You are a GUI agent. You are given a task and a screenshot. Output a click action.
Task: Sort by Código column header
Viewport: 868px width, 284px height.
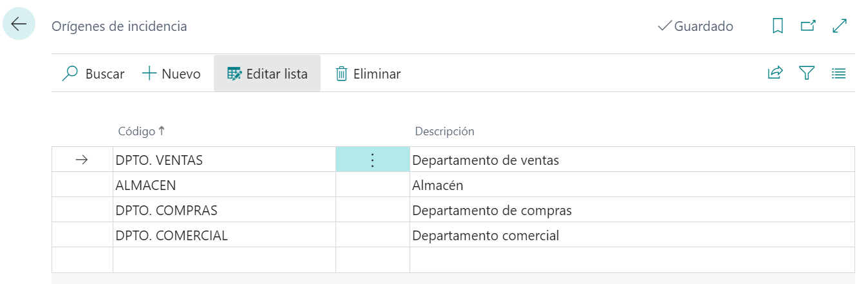[137, 131]
